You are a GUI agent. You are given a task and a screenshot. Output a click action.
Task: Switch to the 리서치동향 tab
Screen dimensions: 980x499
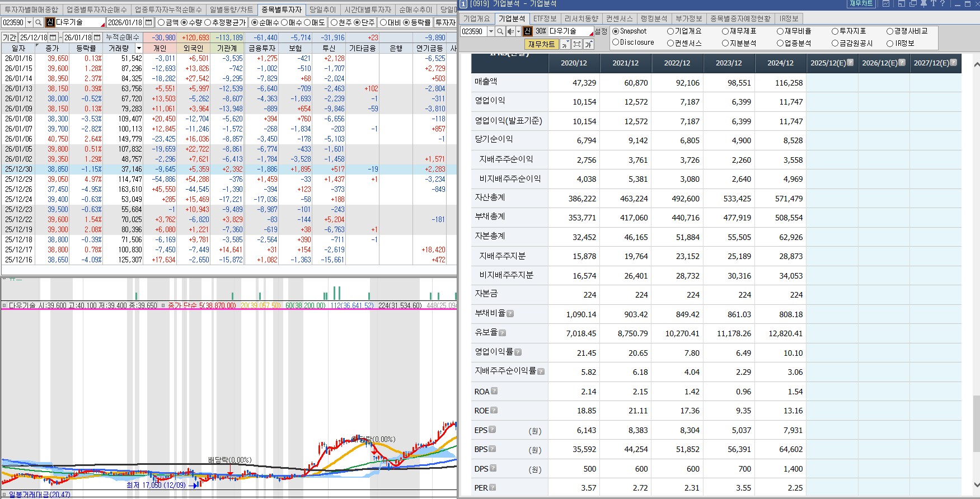point(581,18)
